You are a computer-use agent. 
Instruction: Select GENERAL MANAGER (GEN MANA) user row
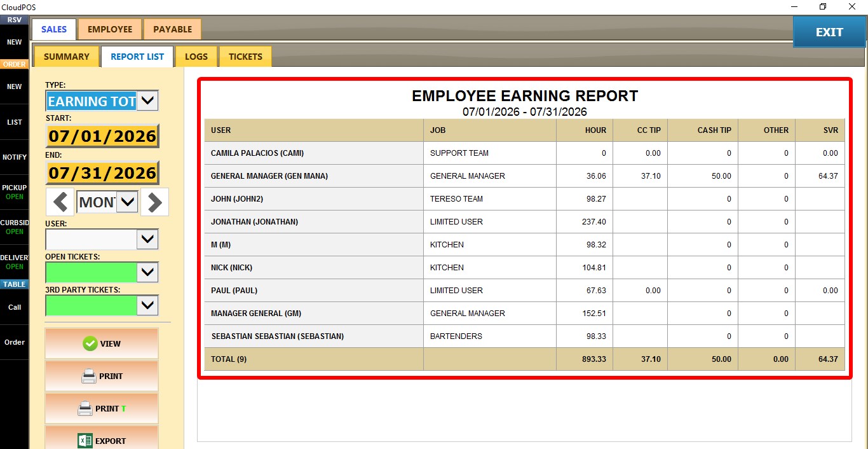click(524, 176)
